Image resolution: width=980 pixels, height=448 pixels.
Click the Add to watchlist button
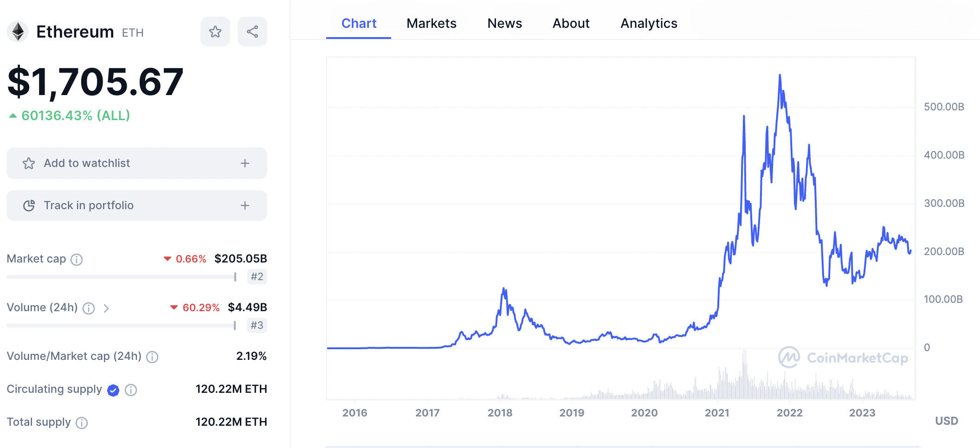click(x=137, y=163)
